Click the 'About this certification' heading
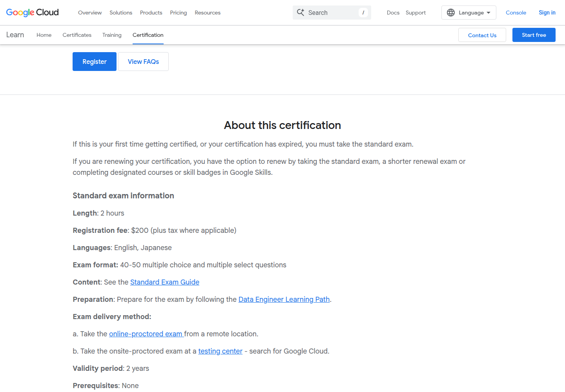565x392 pixels. click(x=282, y=125)
